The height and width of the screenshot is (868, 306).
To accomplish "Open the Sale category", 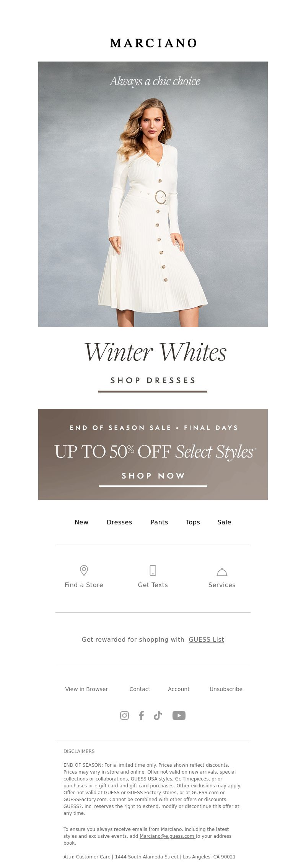I will 224,522.
